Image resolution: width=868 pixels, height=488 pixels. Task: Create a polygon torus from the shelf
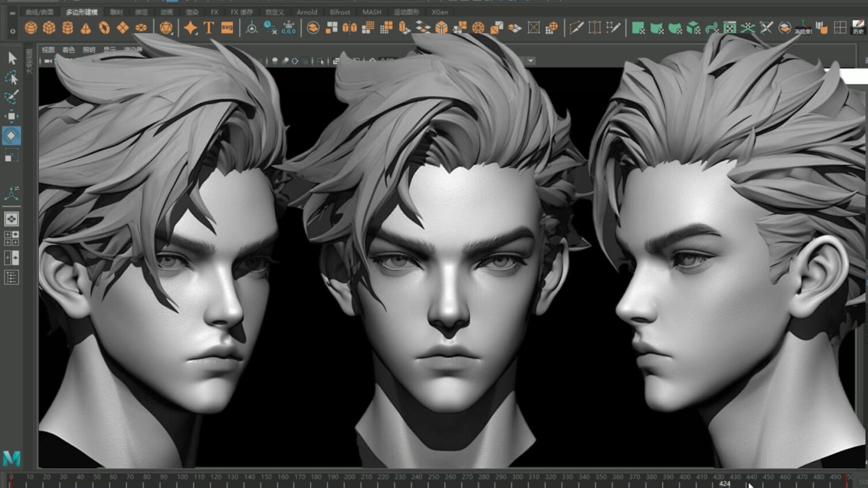[104, 28]
